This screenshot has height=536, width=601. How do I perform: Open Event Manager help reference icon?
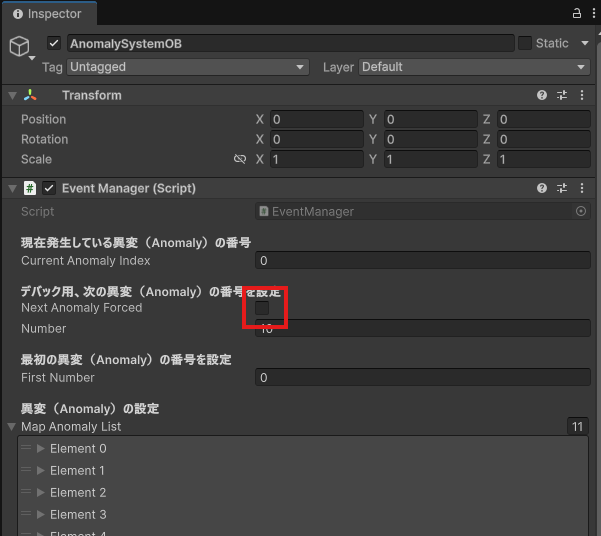(x=542, y=188)
